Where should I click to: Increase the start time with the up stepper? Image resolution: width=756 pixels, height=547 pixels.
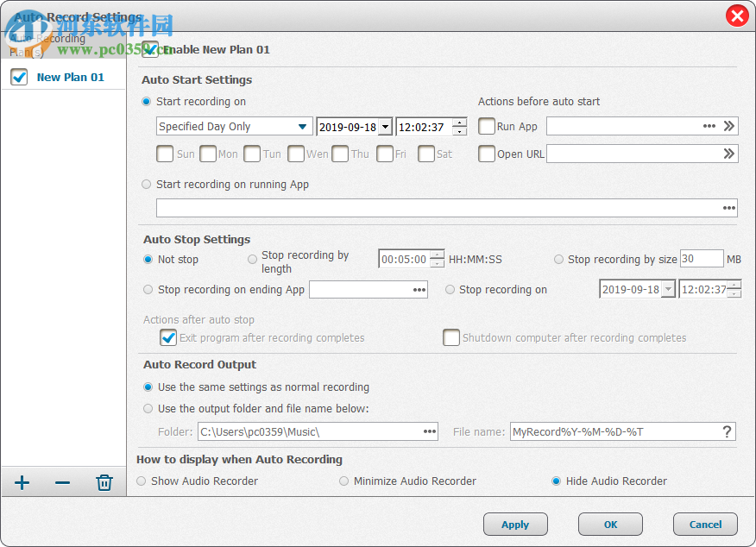tap(461, 122)
